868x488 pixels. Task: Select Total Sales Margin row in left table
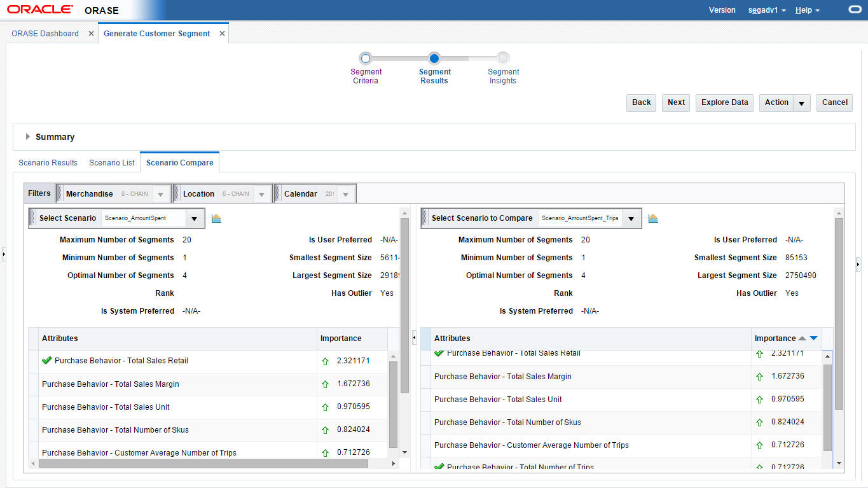point(208,384)
